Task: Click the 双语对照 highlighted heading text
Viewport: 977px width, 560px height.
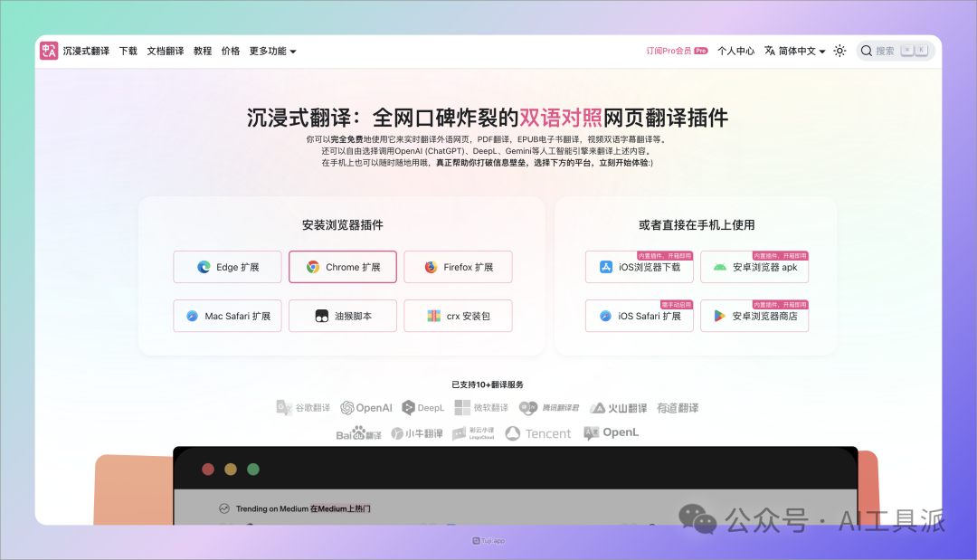Action: point(561,117)
